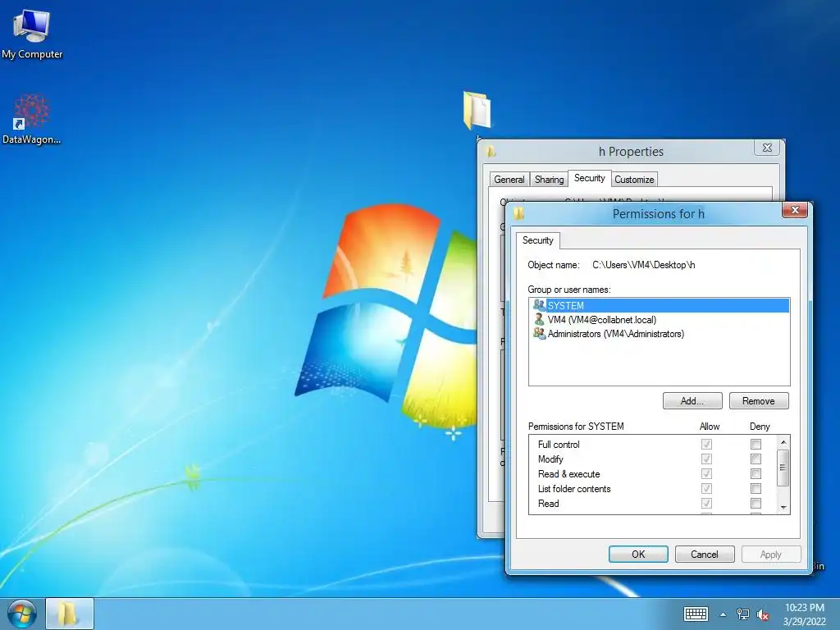Viewport: 840px width, 630px height.
Task: Confirm with the OK button
Action: click(x=638, y=555)
